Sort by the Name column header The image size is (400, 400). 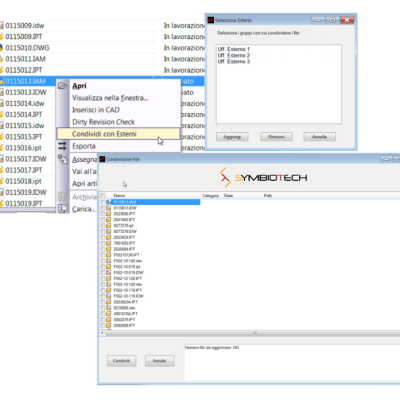[119, 196]
